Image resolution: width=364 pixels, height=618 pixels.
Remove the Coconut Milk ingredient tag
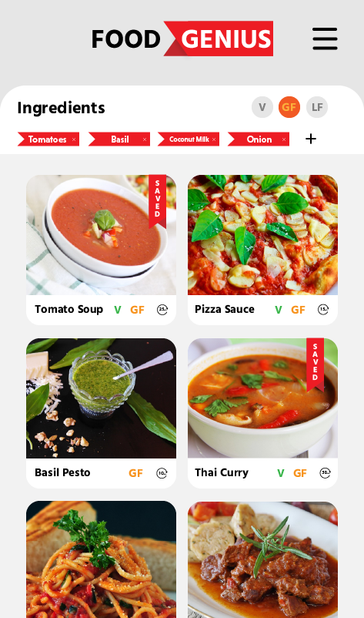pos(214,139)
